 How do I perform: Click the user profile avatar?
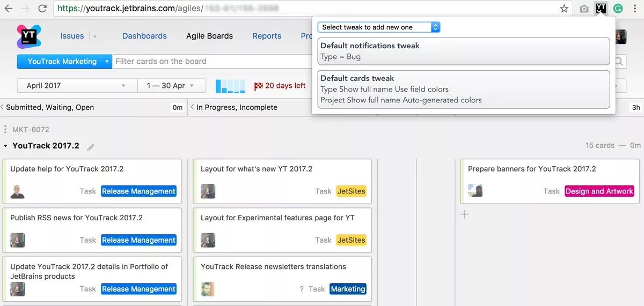coord(621,36)
